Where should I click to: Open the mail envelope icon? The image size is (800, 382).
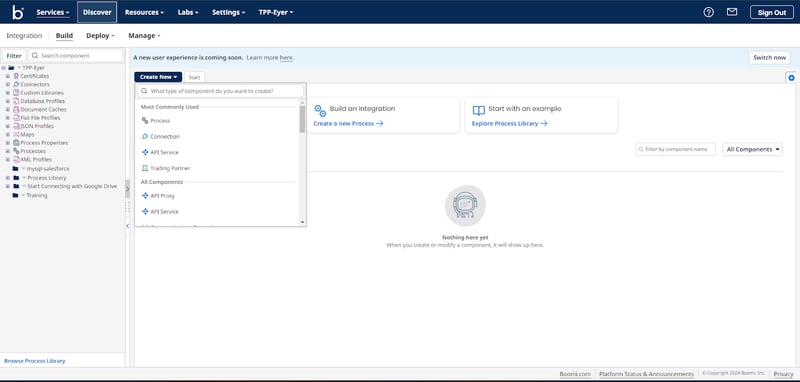click(732, 12)
